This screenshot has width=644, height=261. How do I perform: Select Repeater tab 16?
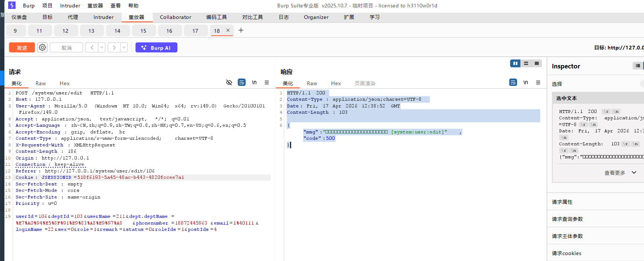pos(169,30)
